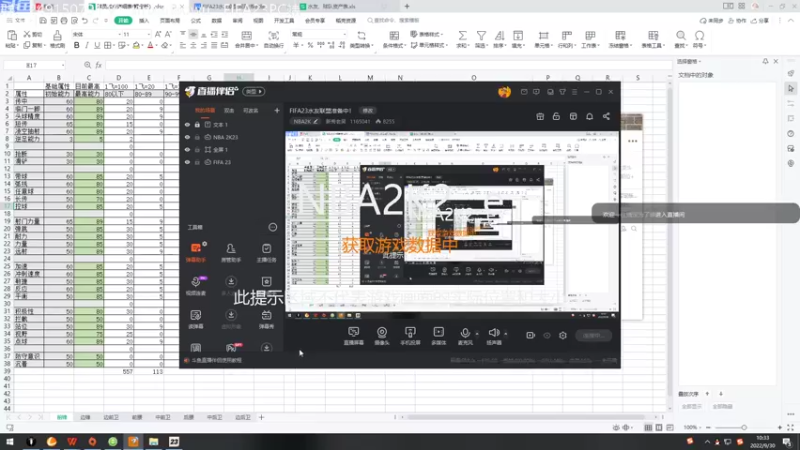Expand the paste options arrow
800x450 pixels.
(17, 46)
